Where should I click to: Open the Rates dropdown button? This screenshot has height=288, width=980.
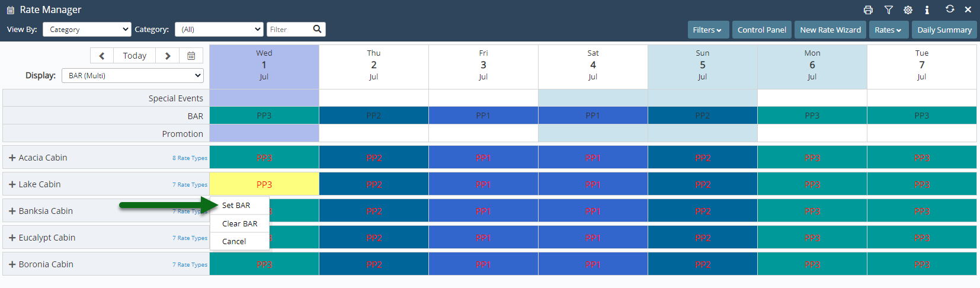pyautogui.click(x=888, y=30)
